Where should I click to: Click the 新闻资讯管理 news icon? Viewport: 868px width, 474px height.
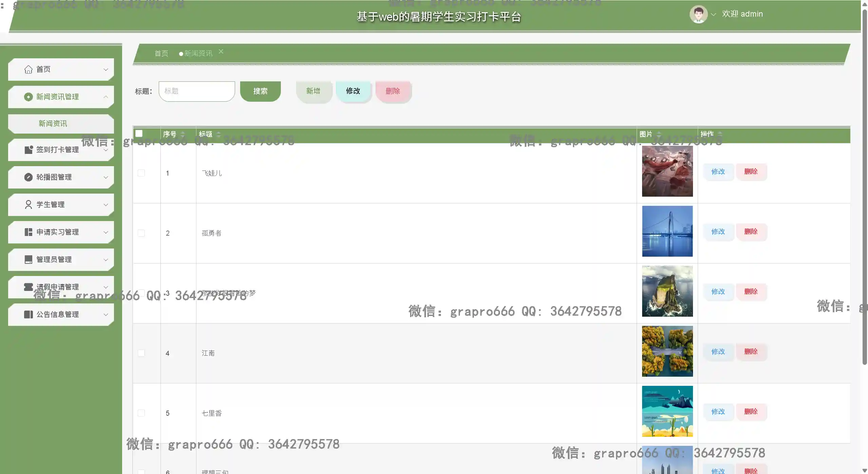[x=28, y=97]
